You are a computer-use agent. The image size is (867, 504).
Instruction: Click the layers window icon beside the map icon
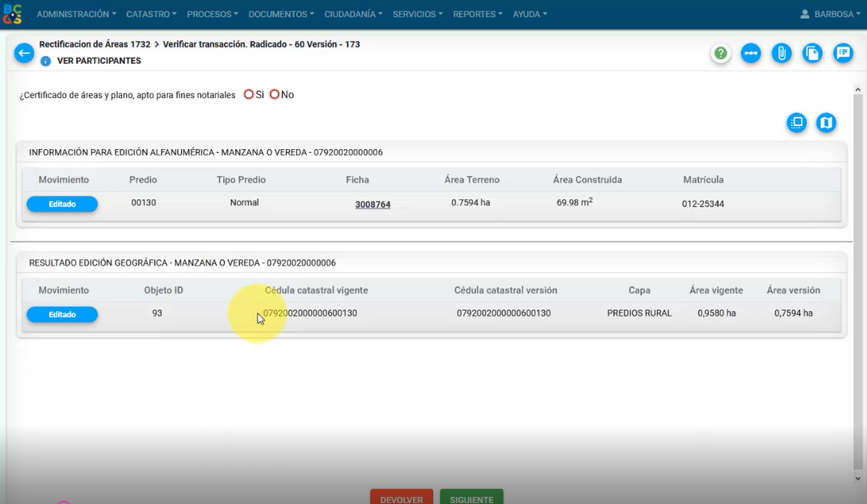[796, 123]
